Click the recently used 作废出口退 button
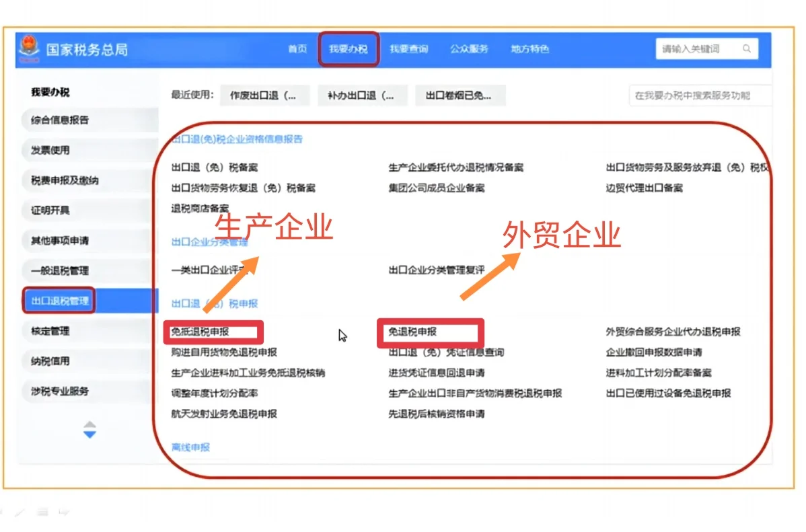 (264, 95)
